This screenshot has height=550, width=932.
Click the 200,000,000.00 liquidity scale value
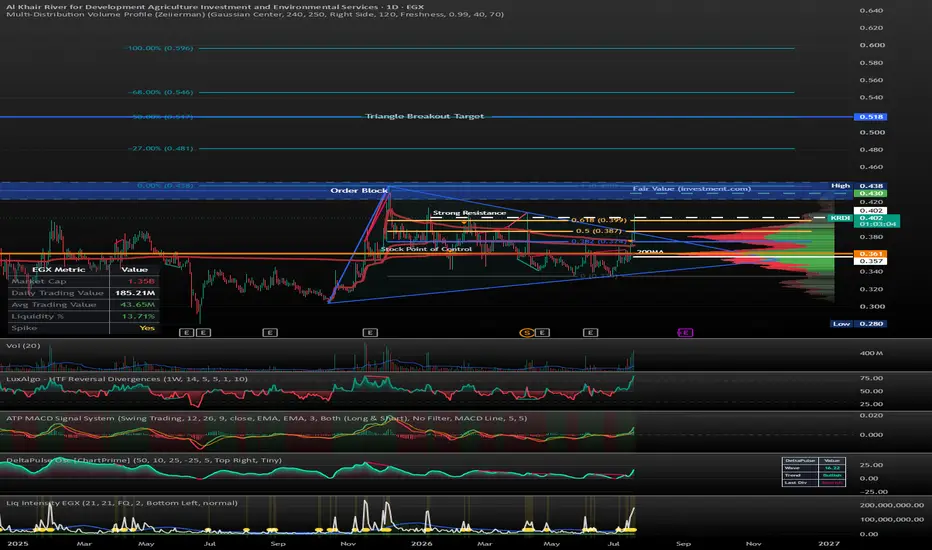pyautogui.click(x=892, y=505)
